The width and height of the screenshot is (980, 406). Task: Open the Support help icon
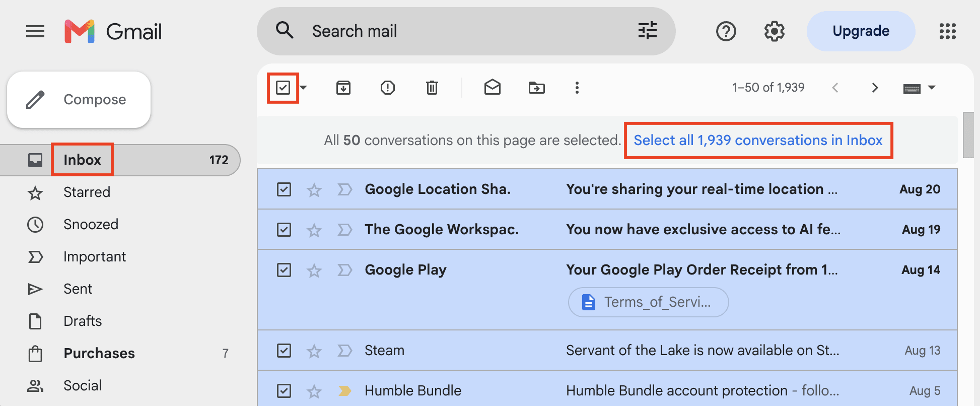(x=726, y=31)
